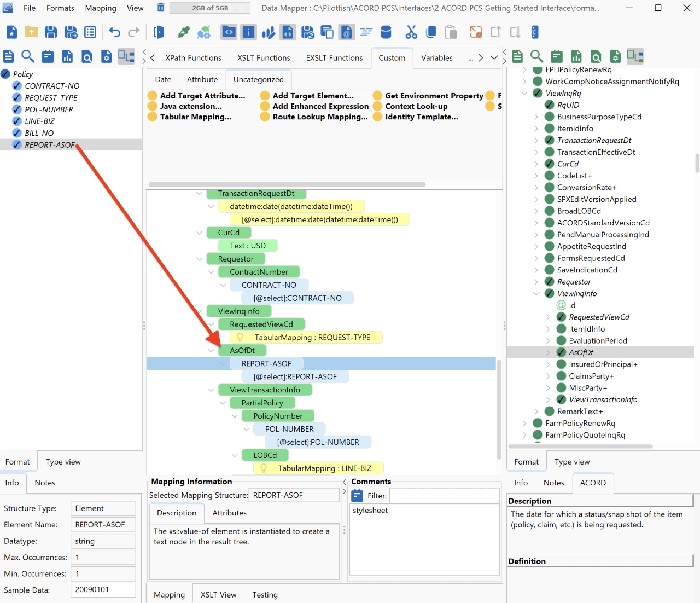Switch to the XPath Functions tab
Screen dimensions: 700x603
[194, 57]
